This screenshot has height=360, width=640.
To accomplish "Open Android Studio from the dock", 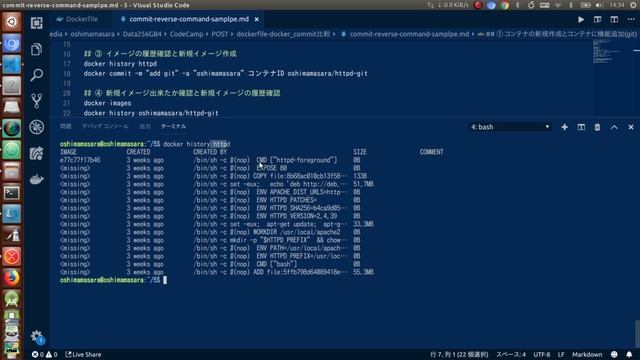I will (x=11, y=300).
